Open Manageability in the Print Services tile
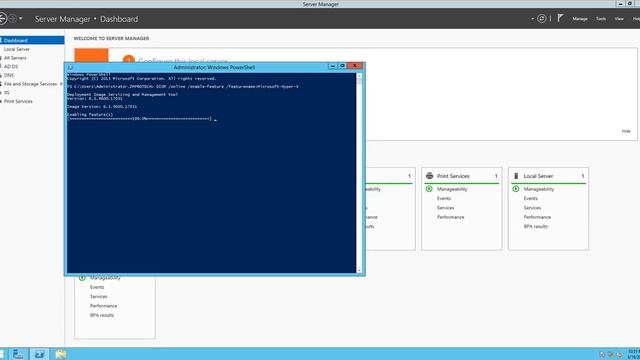Screen dimensions: 640x360 [452, 189]
